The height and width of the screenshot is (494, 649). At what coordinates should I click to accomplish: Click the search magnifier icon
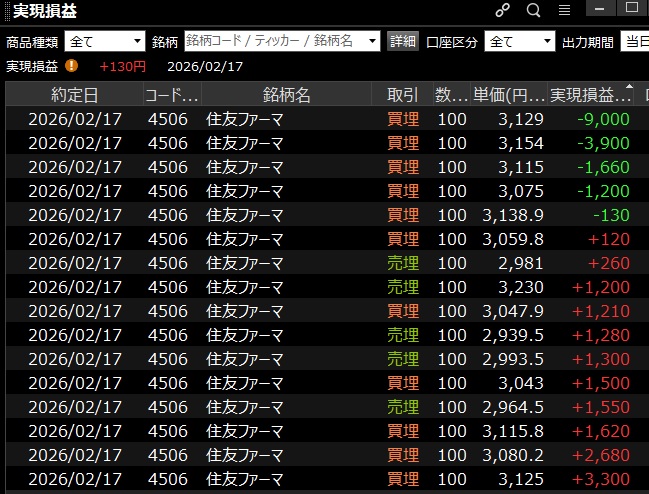tap(533, 11)
